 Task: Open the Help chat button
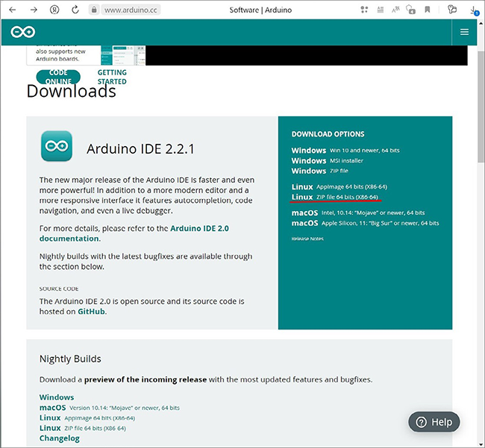[434, 422]
